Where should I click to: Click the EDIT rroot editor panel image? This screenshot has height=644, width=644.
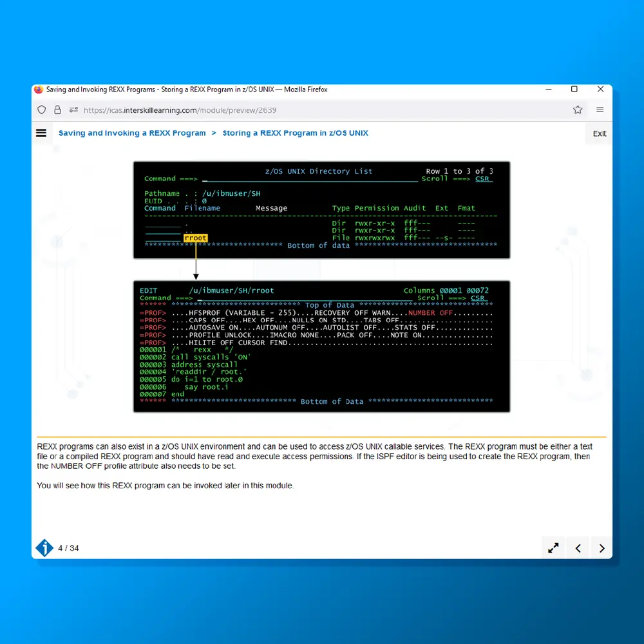tap(321, 346)
